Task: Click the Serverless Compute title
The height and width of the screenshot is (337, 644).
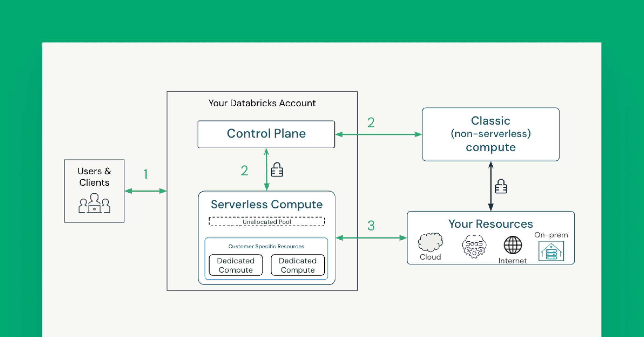Action: pos(266,204)
